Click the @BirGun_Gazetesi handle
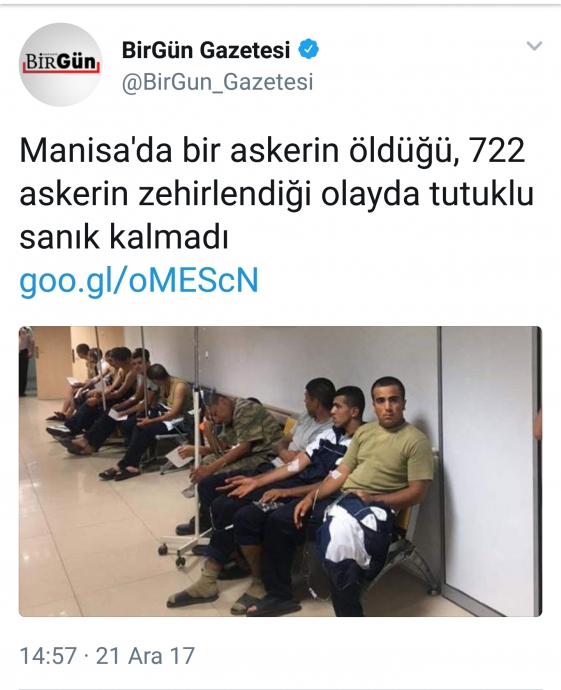Screen dimensions: 561x690 pos(217,82)
